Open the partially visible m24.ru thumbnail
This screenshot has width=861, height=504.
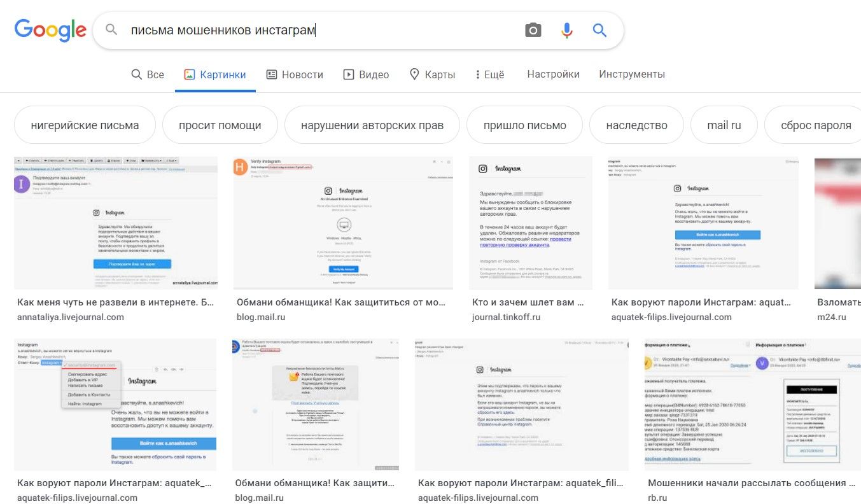(837, 223)
